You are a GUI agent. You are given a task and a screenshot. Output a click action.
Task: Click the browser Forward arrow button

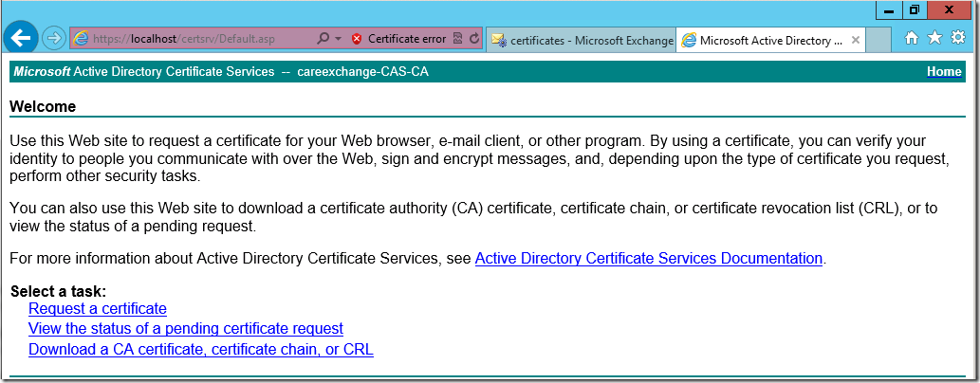click(x=54, y=39)
